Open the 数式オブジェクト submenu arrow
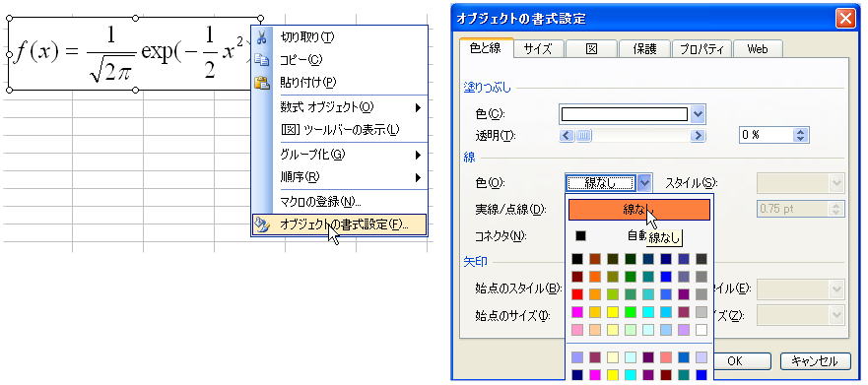This screenshot has height=385, width=868. pos(419,107)
